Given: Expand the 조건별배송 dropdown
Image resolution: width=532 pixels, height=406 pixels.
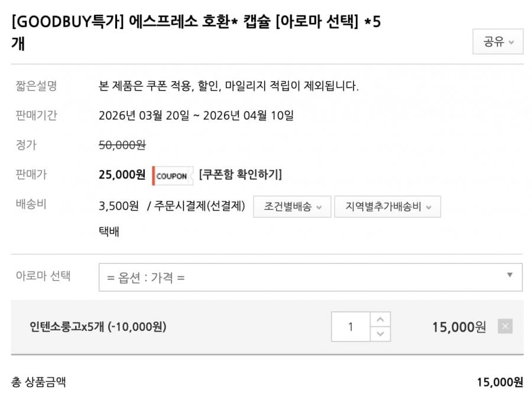Looking at the screenshot, I should (293, 207).
